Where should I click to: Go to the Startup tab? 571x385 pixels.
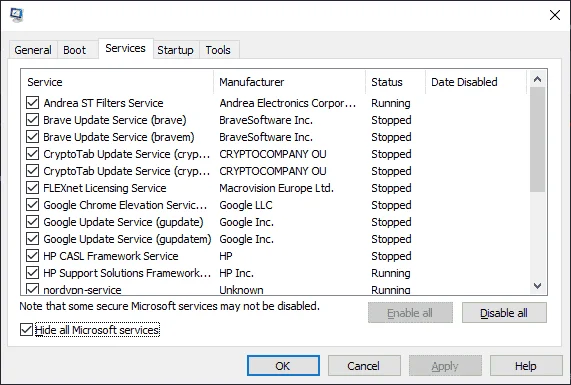[175, 50]
